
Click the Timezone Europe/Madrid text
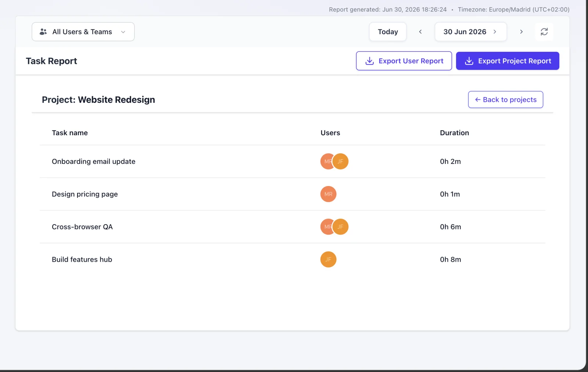tap(514, 10)
